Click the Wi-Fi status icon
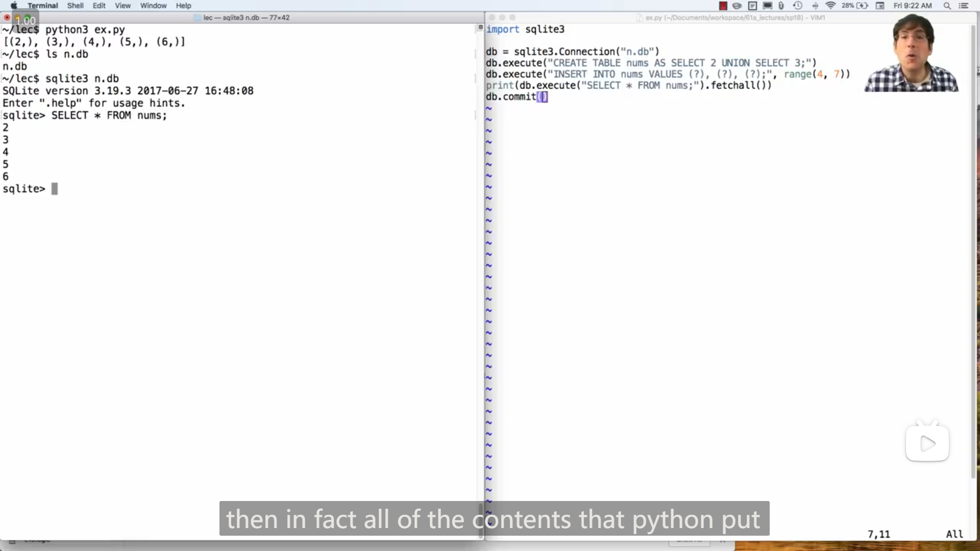This screenshot has height=551, width=980. click(x=830, y=6)
